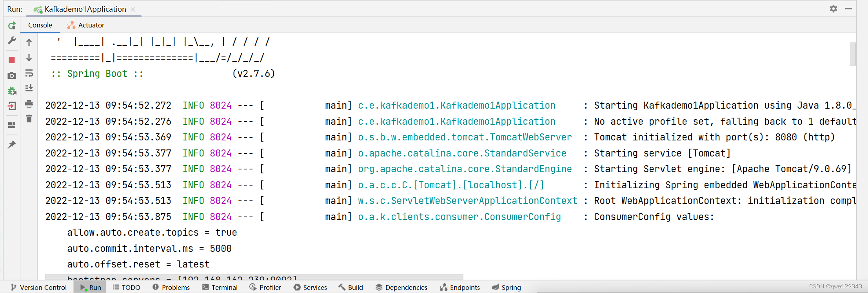Open the Run tool window button
Screen dimensions: 868x293
click(91, 287)
